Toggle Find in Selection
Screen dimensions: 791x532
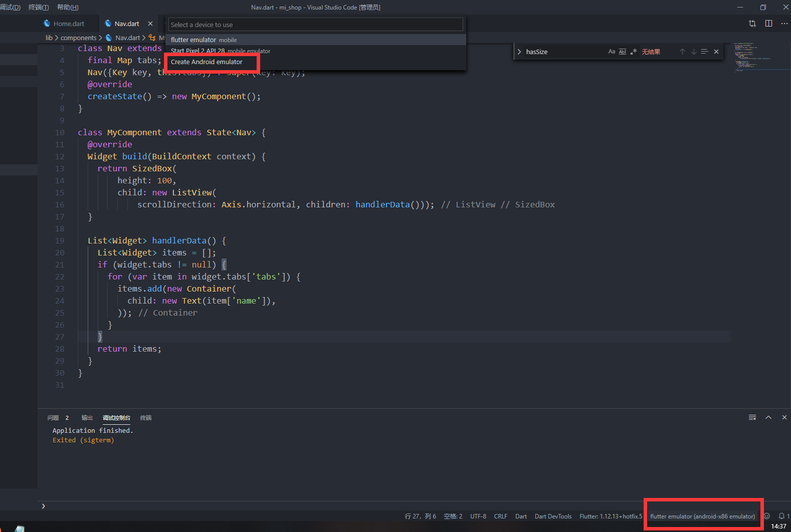point(704,52)
